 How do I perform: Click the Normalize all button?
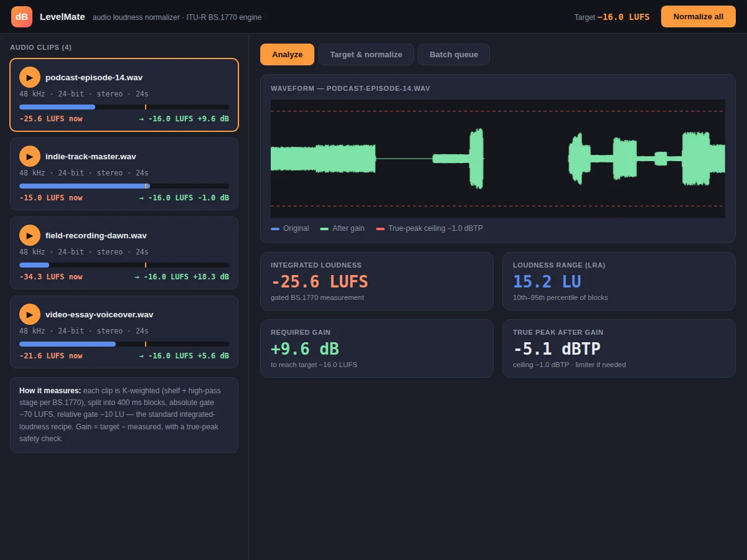click(x=698, y=17)
